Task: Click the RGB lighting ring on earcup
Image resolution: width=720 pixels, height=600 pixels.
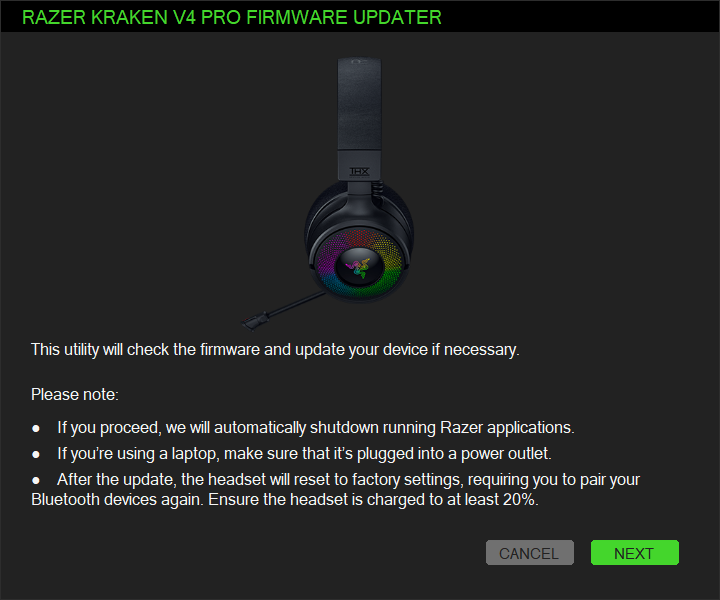Action: [x=359, y=265]
